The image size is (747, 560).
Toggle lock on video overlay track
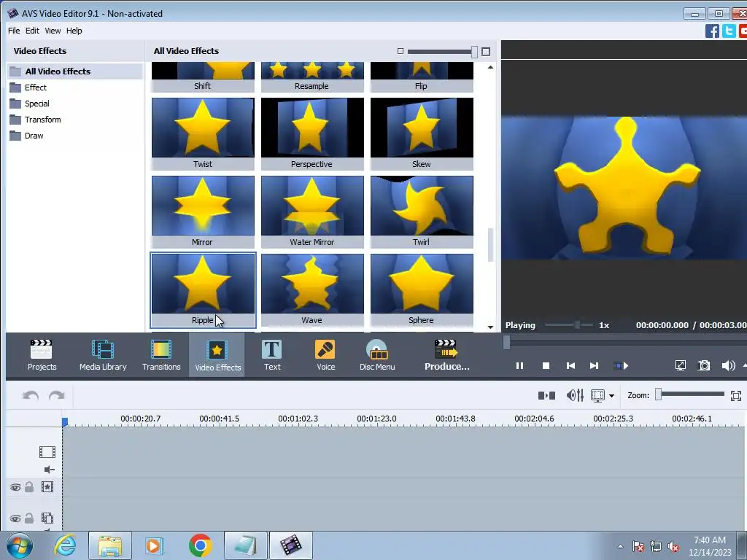pos(29,518)
